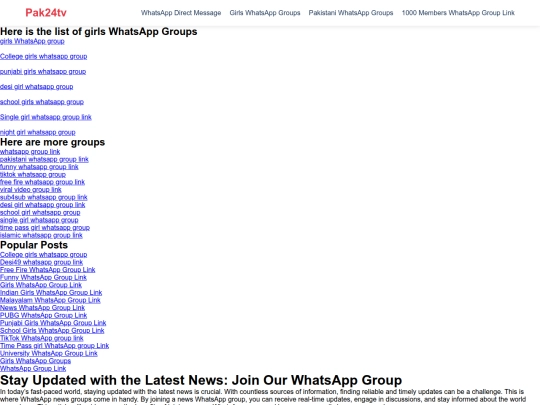540x405 pixels.
Task: Click the 'News WhatsApp Group Link'
Action: point(42,308)
